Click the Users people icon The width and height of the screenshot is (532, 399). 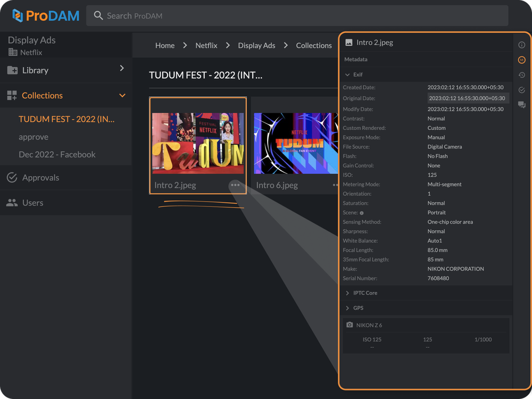12,203
